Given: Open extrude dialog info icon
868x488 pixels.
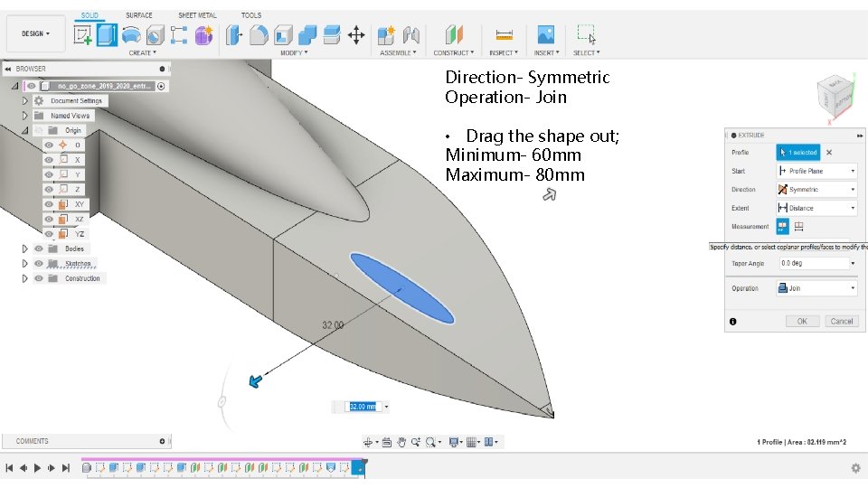Looking at the screenshot, I should pos(733,322).
